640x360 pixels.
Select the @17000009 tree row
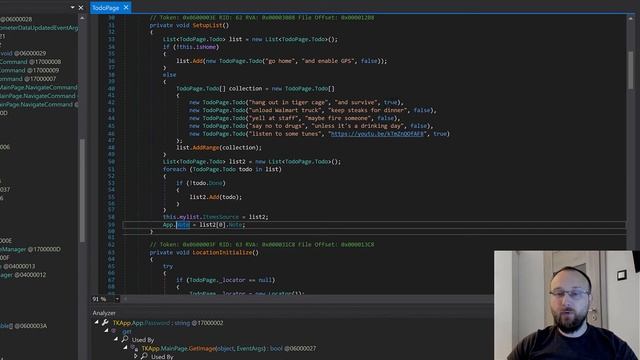29,71
